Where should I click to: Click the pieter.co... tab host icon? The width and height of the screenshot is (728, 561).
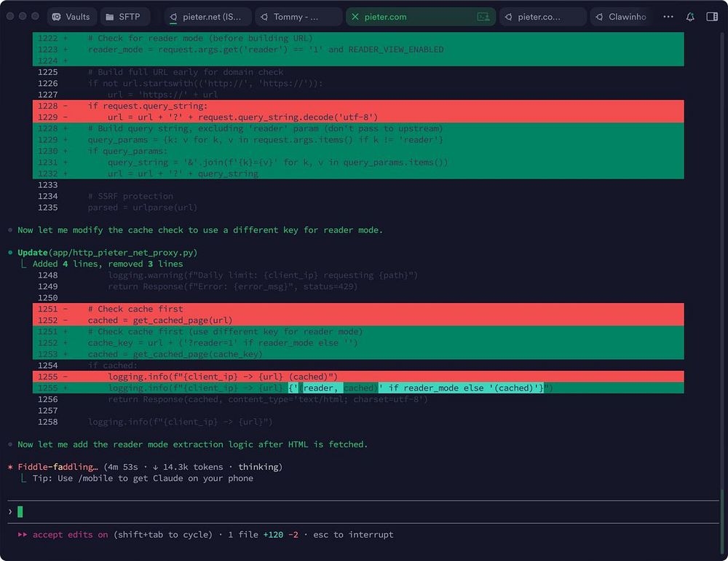pyautogui.click(x=508, y=17)
